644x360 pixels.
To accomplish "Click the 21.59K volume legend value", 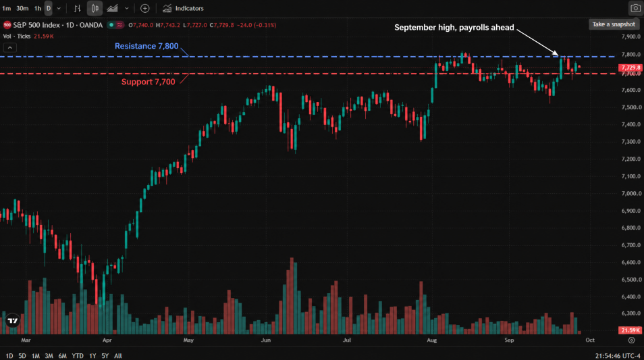I will tap(43, 36).
